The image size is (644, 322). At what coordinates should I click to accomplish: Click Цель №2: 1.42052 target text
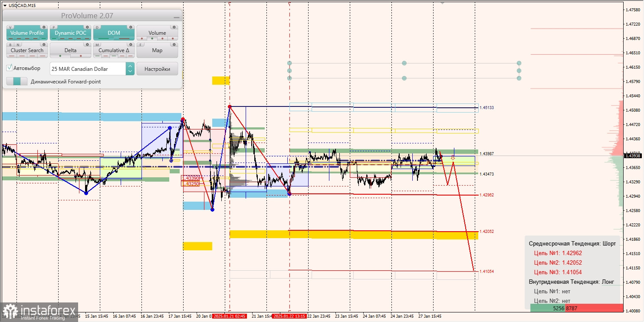click(558, 262)
